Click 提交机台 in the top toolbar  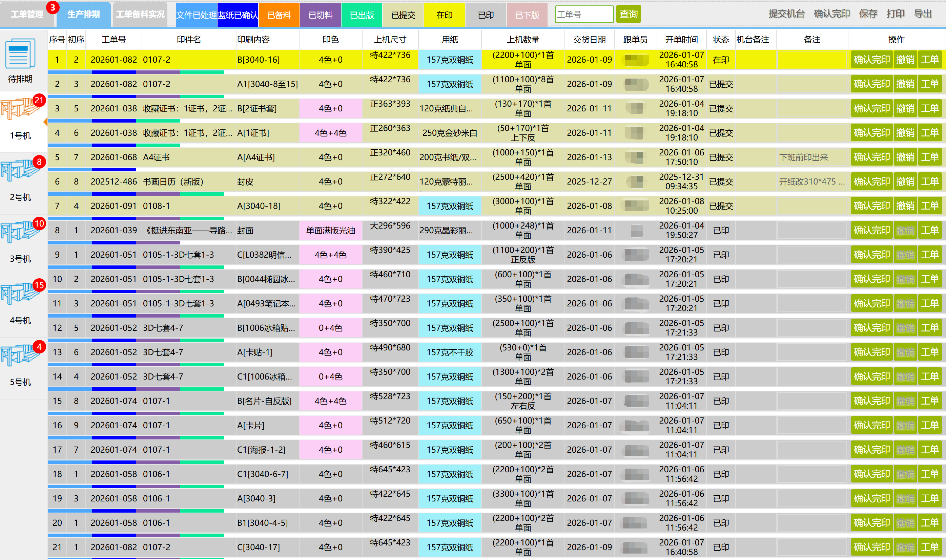click(x=786, y=14)
